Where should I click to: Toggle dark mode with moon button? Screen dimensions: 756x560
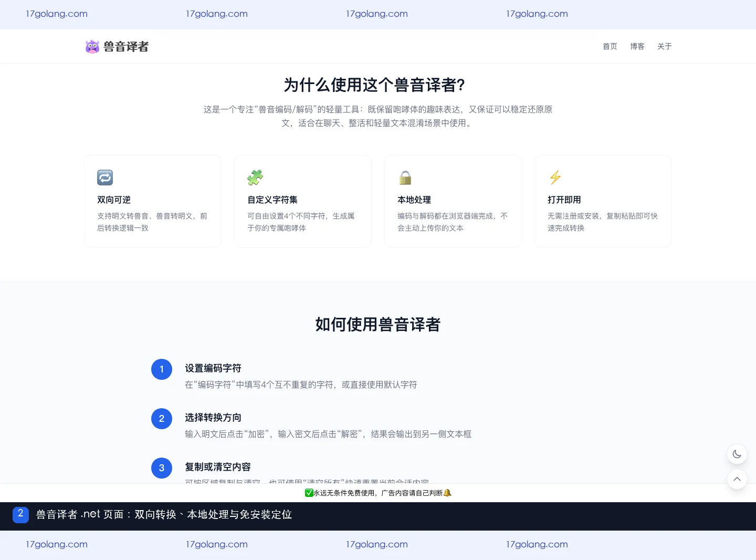click(x=737, y=454)
